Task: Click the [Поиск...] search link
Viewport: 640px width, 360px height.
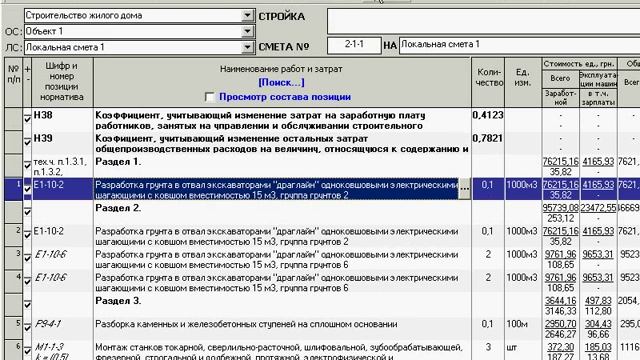Action: pyautogui.click(x=281, y=82)
